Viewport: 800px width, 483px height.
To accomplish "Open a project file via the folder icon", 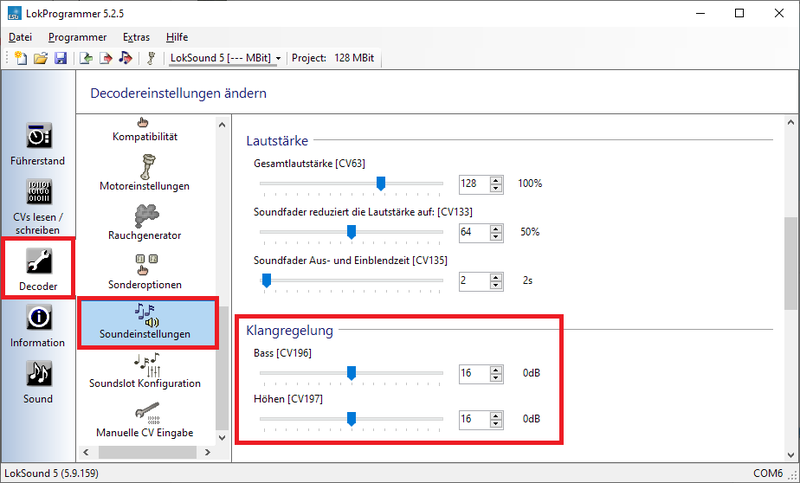I will 40,58.
